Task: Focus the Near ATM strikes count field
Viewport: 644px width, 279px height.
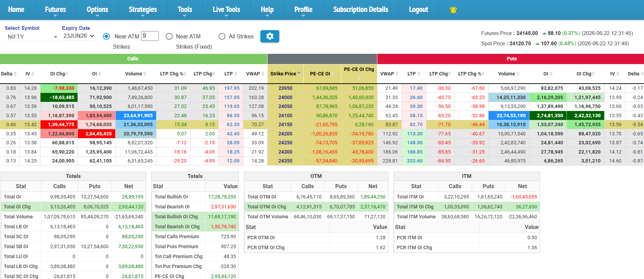Action: (150, 36)
